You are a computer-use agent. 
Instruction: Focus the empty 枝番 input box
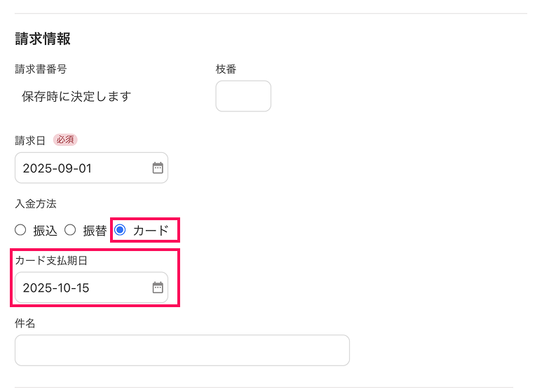(x=243, y=96)
